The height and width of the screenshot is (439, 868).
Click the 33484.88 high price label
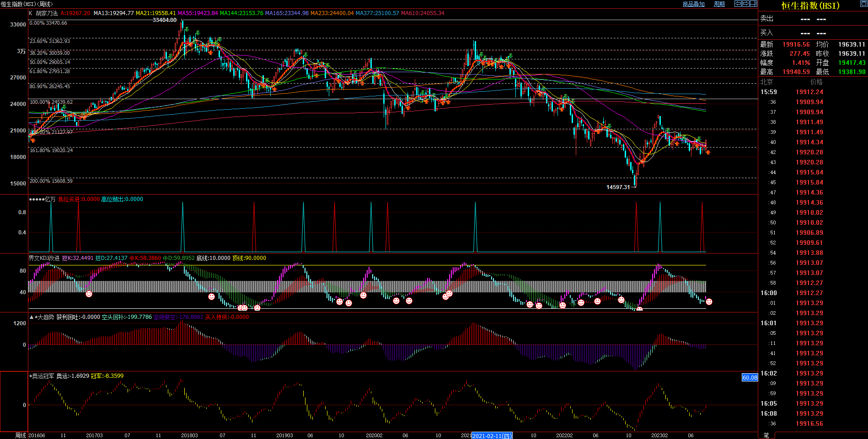pyautogui.click(x=165, y=20)
